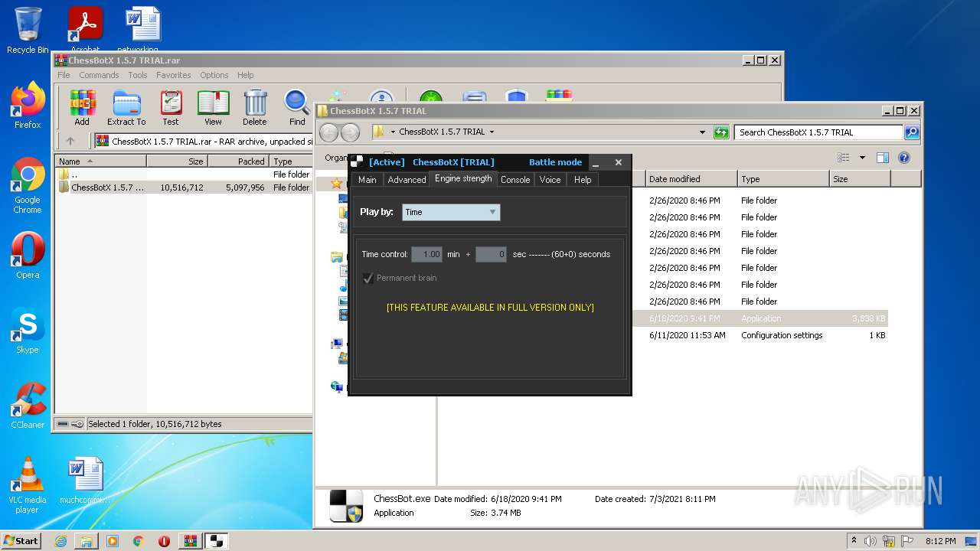Viewport: 980px width, 551px height.
Task: Open WinRAR Tools menu
Action: click(x=138, y=75)
